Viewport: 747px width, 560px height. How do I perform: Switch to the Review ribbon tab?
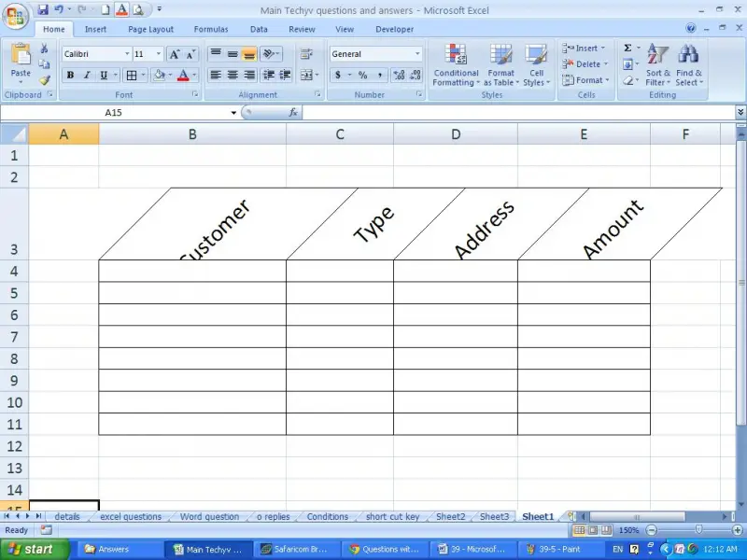(302, 29)
